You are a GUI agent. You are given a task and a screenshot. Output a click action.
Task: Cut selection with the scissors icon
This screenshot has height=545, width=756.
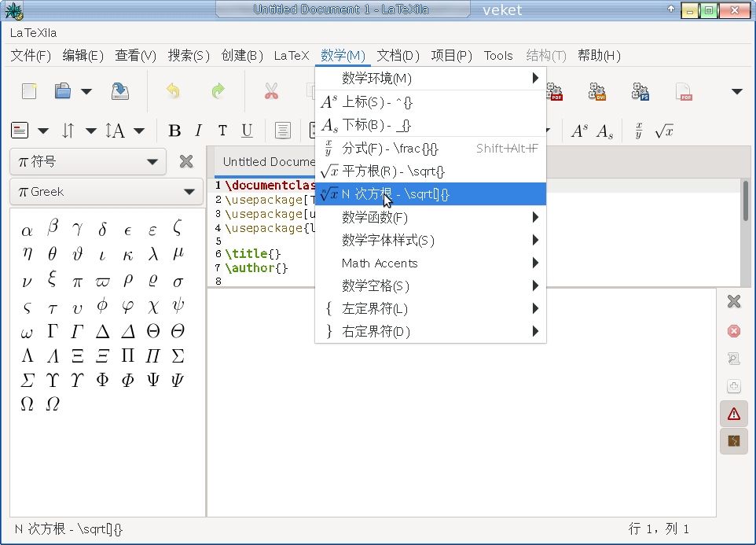[x=271, y=90]
